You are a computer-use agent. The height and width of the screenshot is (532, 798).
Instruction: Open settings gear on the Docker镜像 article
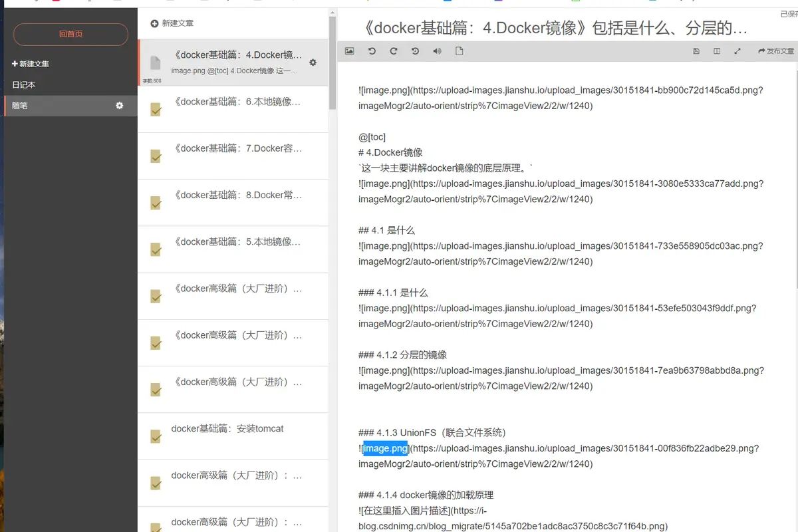[x=312, y=61]
